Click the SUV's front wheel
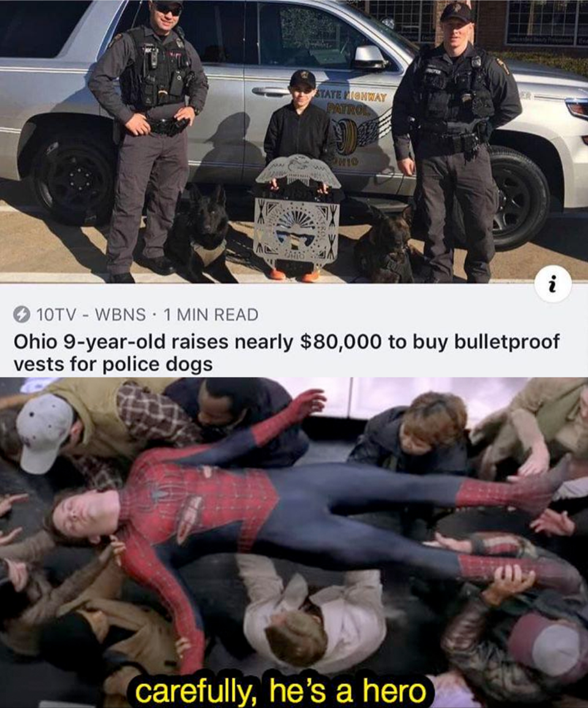The height and width of the screenshot is (708, 588). point(519,198)
